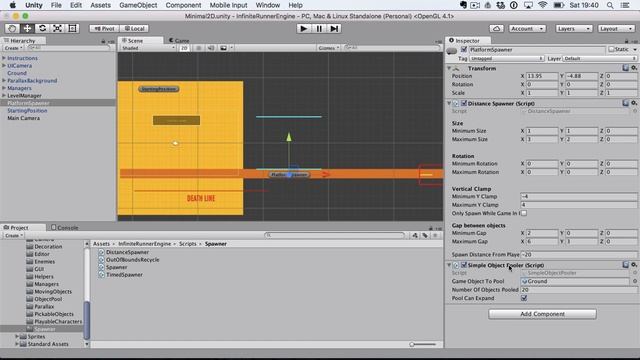Open Mobile Input menu

click(x=228, y=5)
